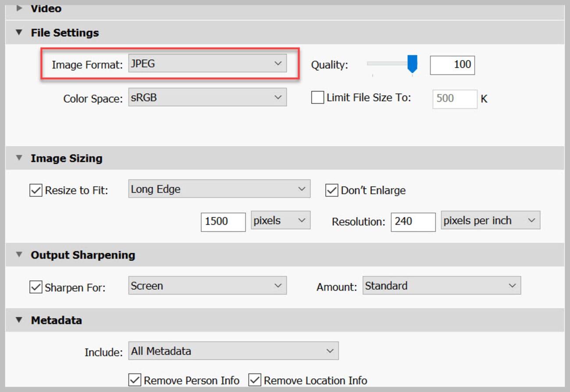
Task: Open the pixels unit dropdown
Action: point(281,221)
